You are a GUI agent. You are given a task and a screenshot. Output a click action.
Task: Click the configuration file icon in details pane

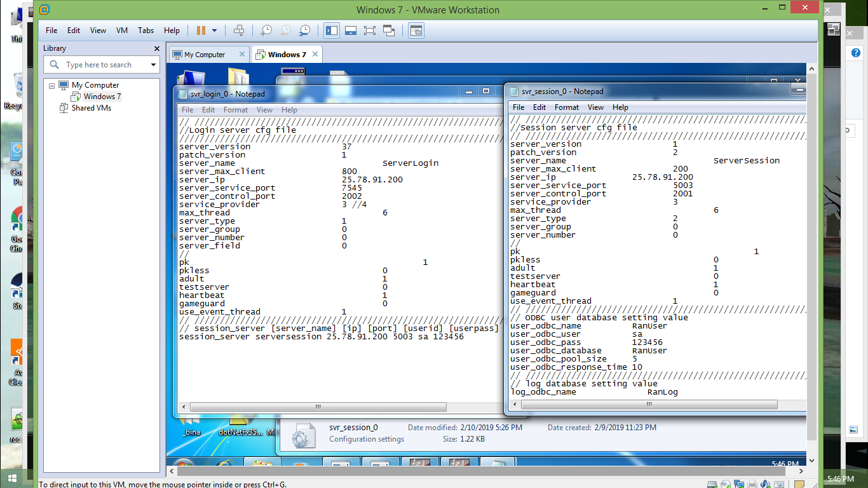coord(304,435)
